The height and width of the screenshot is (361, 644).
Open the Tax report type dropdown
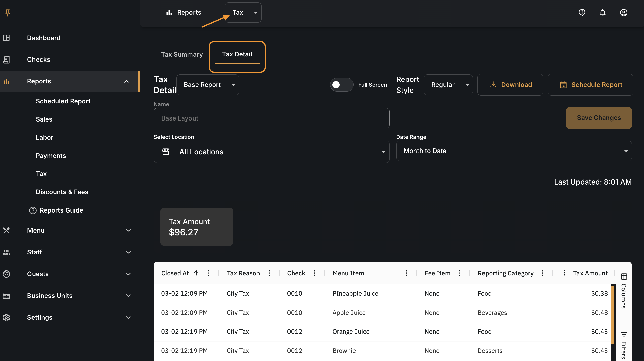[x=243, y=13]
